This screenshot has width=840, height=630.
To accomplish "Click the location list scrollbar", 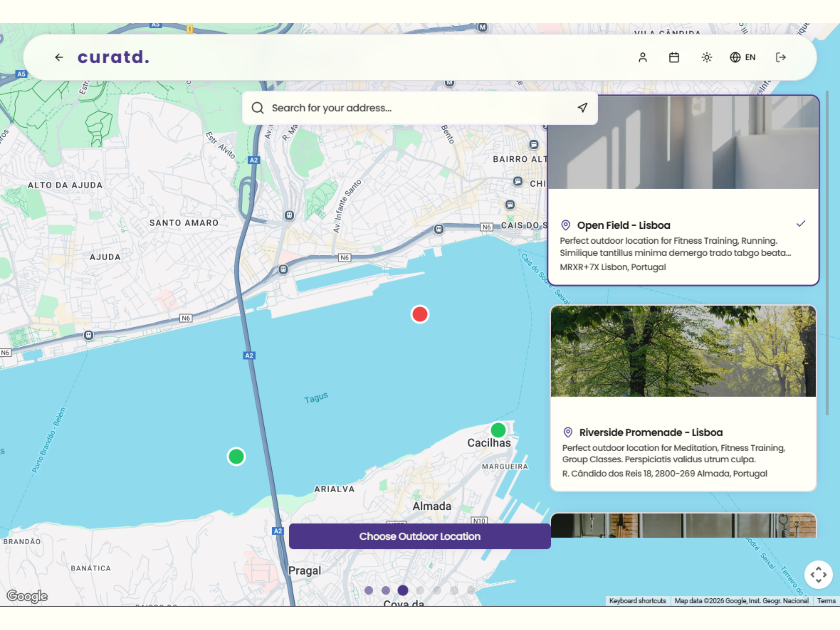I will pyautogui.click(x=827, y=253).
